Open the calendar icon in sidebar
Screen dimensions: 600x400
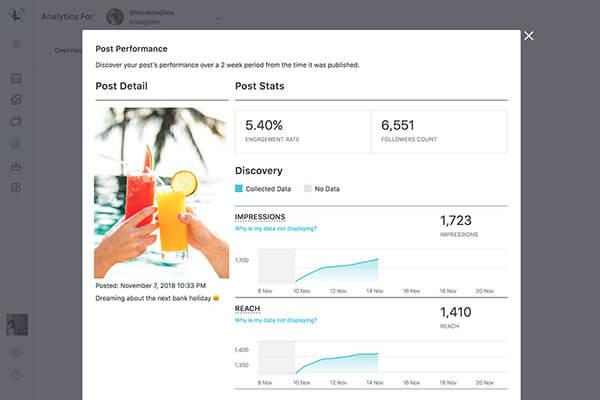coord(16,78)
